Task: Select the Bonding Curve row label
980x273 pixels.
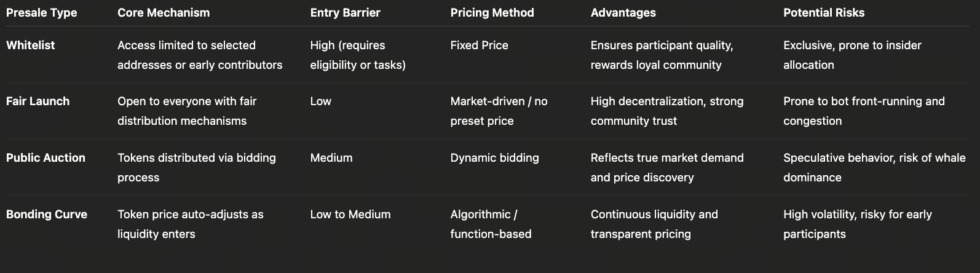Action: point(47,215)
